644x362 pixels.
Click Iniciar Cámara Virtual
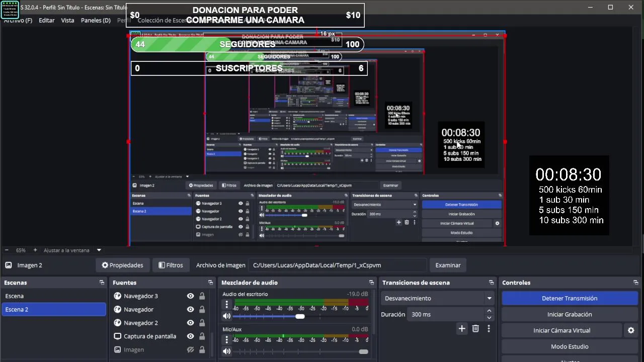click(562, 330)
